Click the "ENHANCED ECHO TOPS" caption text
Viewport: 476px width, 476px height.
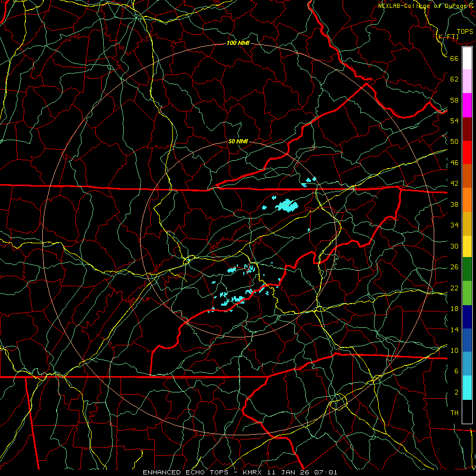pos(185,472)
